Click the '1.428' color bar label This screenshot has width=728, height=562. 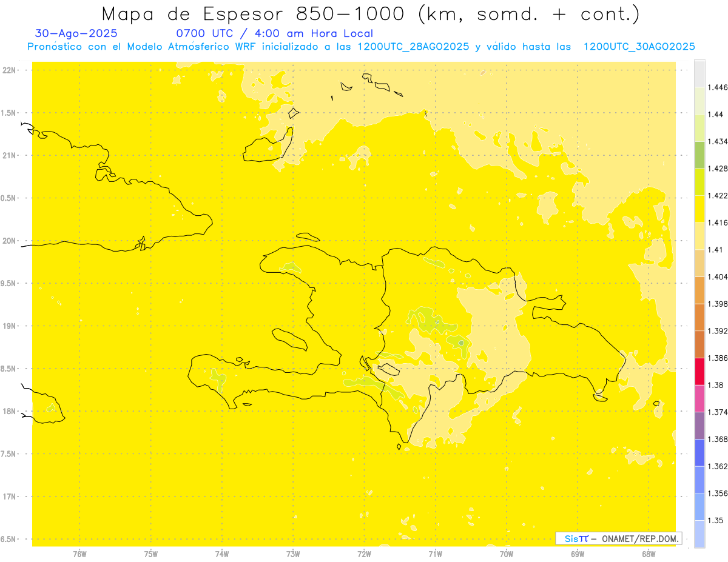718,169
